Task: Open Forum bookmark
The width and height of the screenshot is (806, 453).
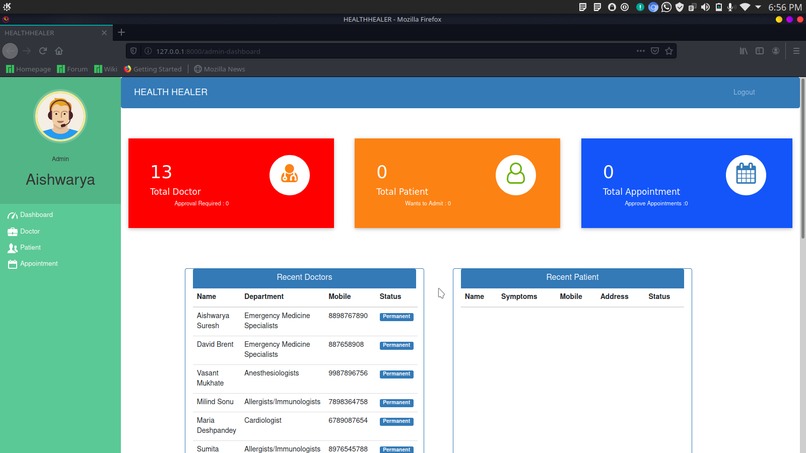Action: [72, 69]
